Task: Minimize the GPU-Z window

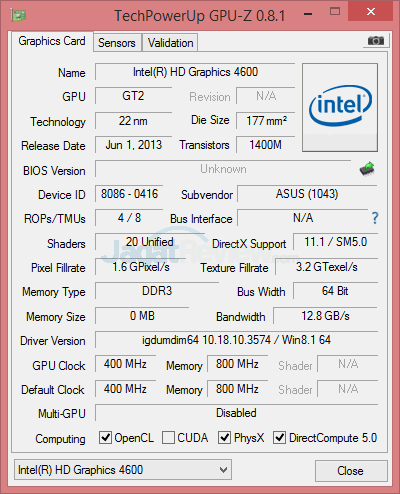Action: click(308, 14)
